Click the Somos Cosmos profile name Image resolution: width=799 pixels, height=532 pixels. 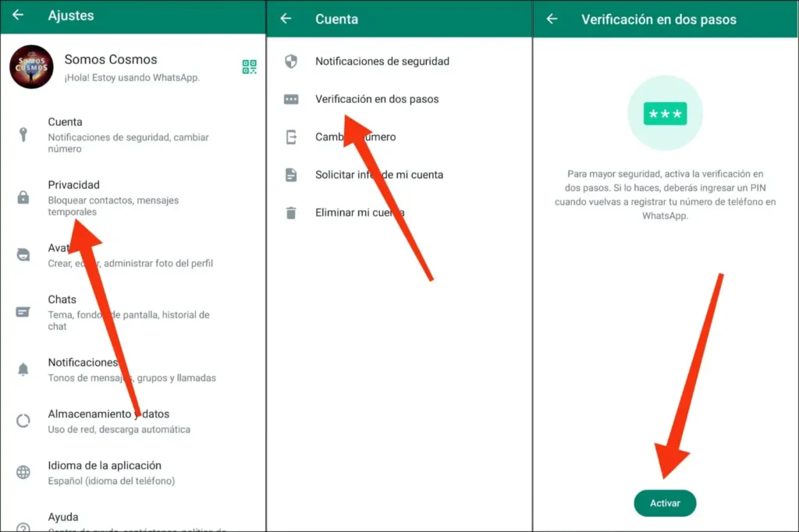tap(111, 59)
